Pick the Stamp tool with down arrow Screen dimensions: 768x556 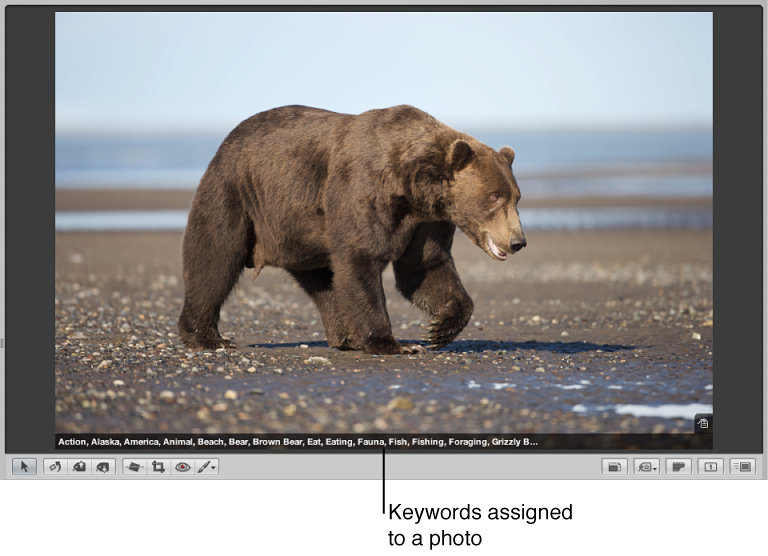pos(103,467)
